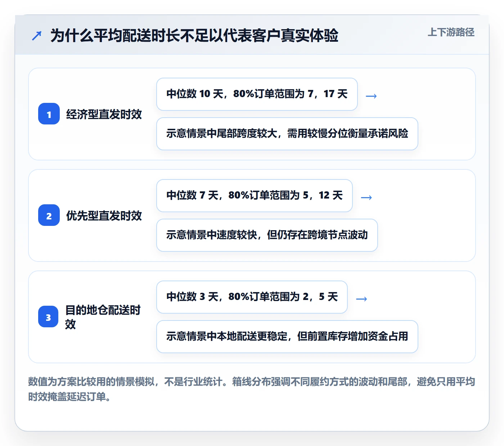The height and width of the screenshot is (446, 504).
Task: Select the "优先型直发时效" row label
Action: tap(104, 216)
